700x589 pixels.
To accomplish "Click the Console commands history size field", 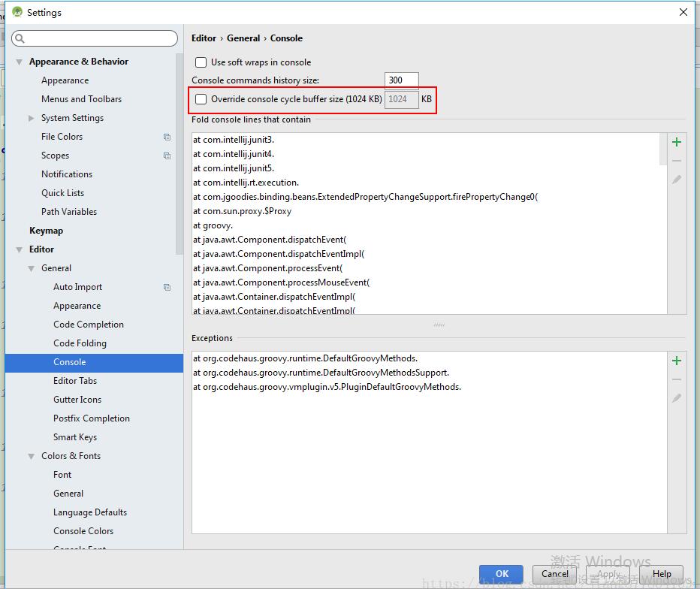I will [400, 80].
